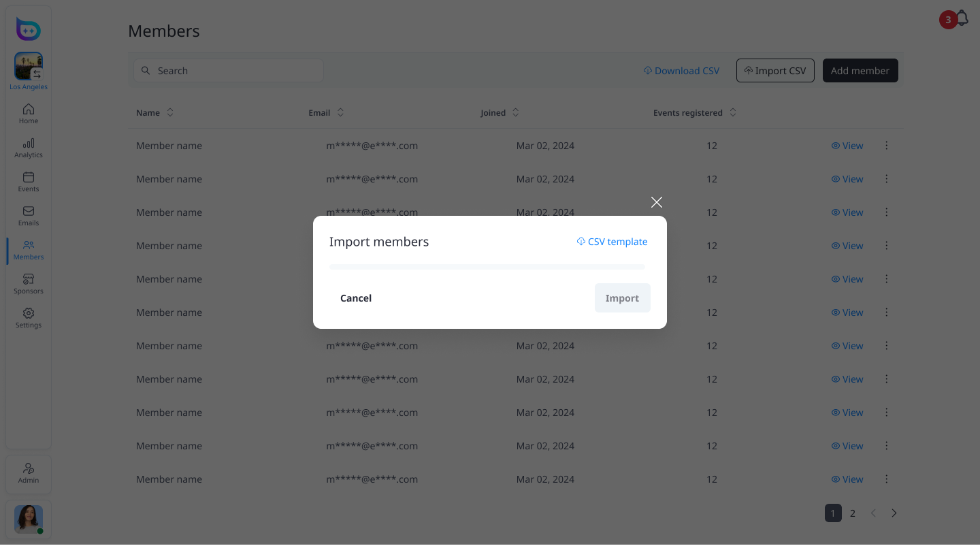
Task: Sort members by Name column
Action: click(x=170, y=112)
